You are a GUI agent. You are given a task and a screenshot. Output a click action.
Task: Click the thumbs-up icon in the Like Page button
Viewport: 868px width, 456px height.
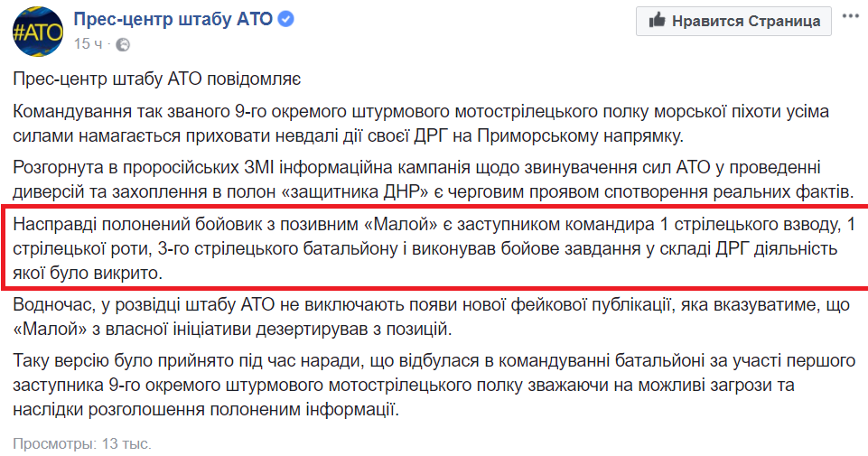(x=657, y=21)
